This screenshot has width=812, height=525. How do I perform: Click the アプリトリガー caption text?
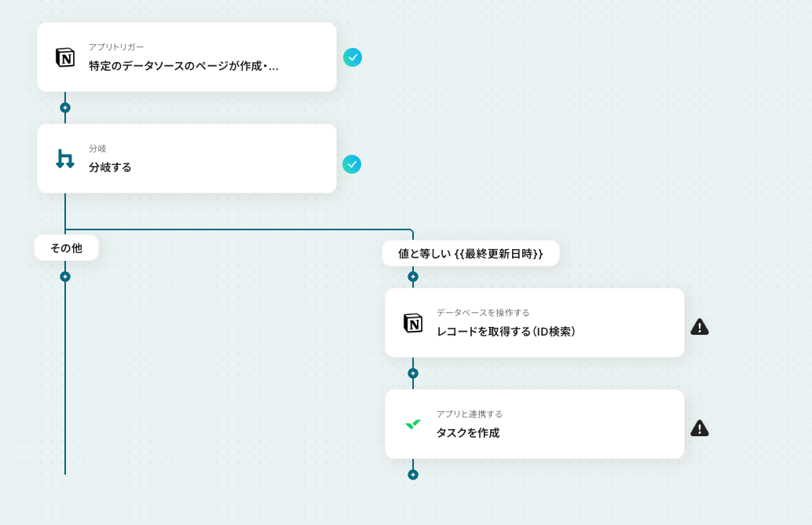[x=116, y=46]
